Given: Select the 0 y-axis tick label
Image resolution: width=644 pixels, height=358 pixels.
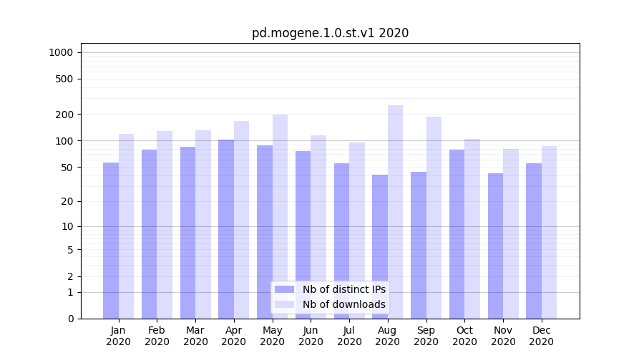Looking at the screenshot, I should [70, 319].
